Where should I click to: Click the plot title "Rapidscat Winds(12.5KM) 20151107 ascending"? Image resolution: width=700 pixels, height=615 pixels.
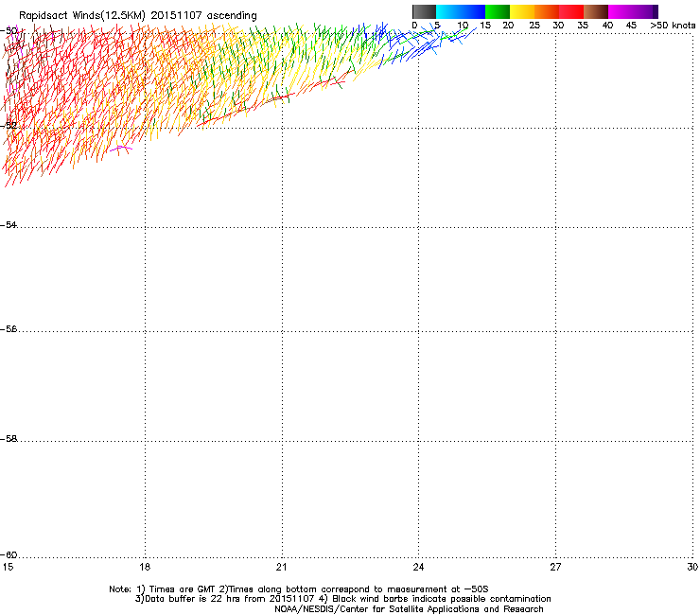pyautogui.click(x=138, y=16)
